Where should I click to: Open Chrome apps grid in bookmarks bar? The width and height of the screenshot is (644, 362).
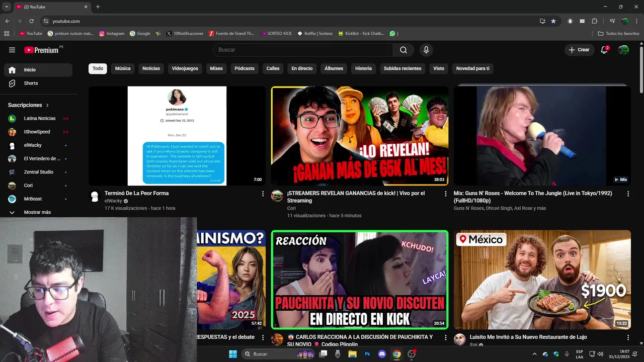7,34
